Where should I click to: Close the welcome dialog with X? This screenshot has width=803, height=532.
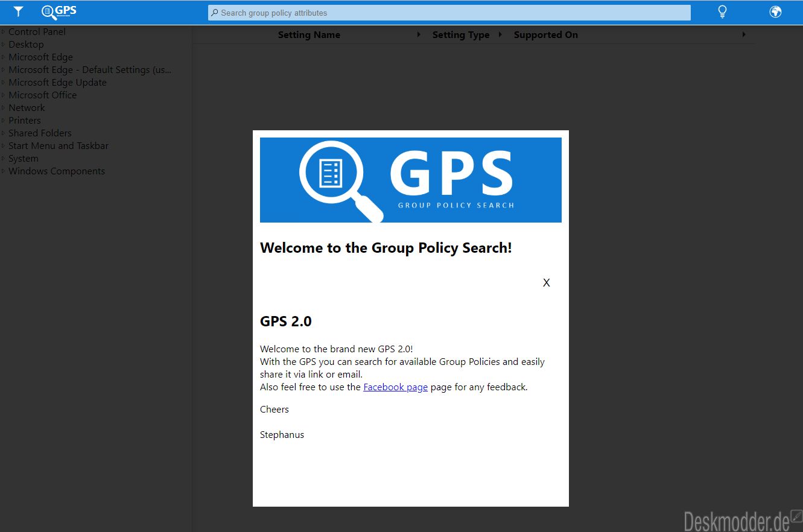pyautogui.click(x=546, y=282)
